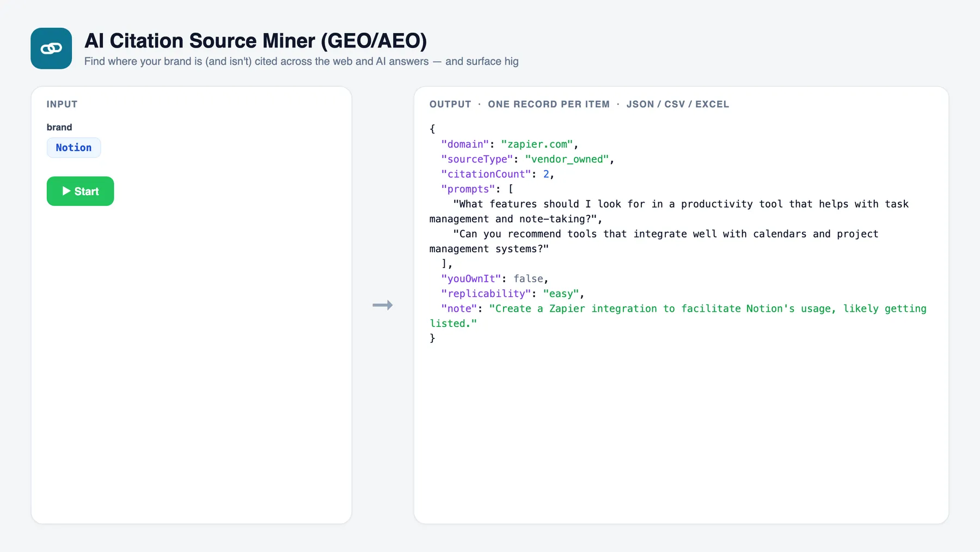
Task: Click the "ONE RECORD PER ITEM" label
Action: pyautogui.click(x=549, y=104)
